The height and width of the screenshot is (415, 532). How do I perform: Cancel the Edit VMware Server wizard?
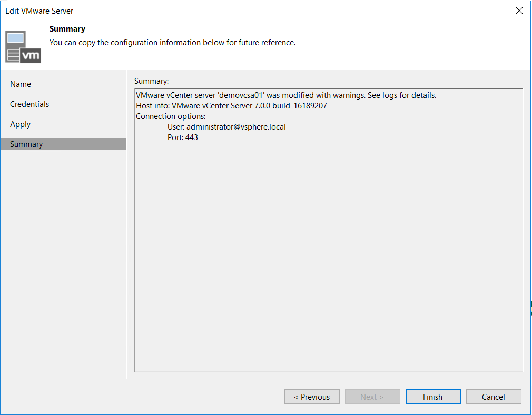pyautogui.click(x=494, y=397)
